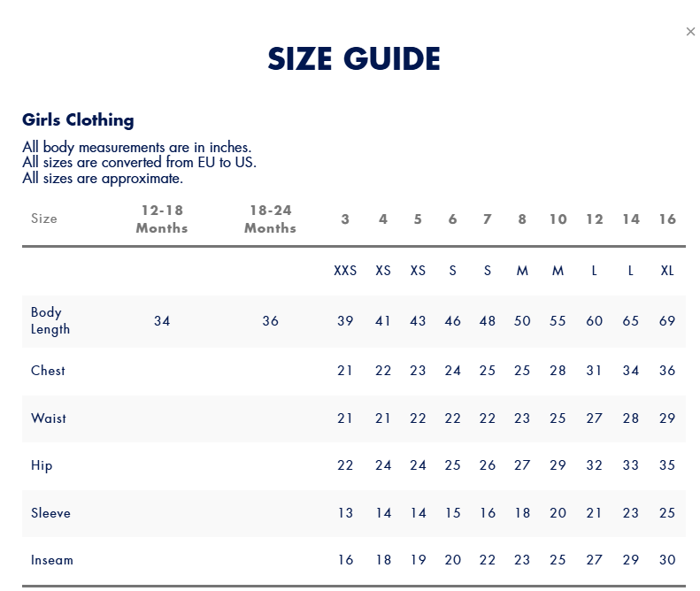Click the XL size label

667,271
